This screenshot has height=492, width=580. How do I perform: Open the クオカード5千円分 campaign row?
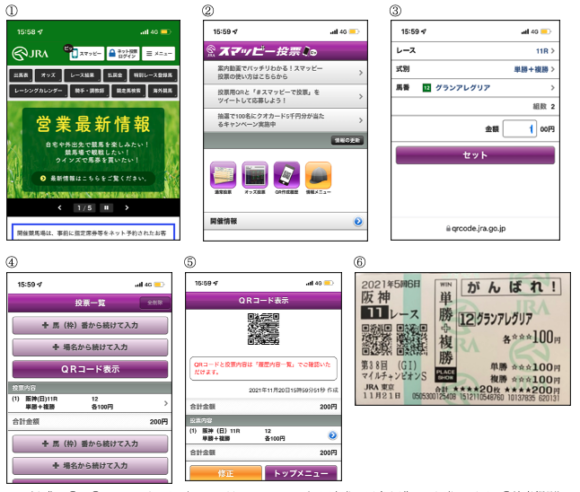pos(285,120)
